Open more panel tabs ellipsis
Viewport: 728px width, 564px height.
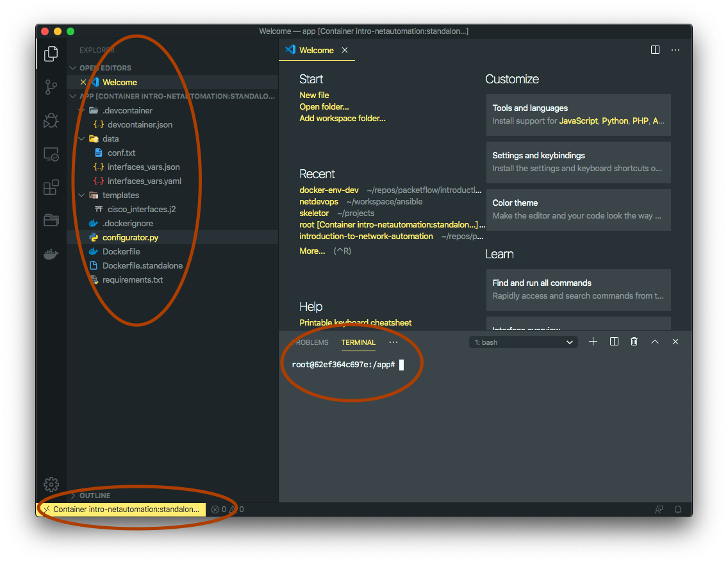(393, 342)
